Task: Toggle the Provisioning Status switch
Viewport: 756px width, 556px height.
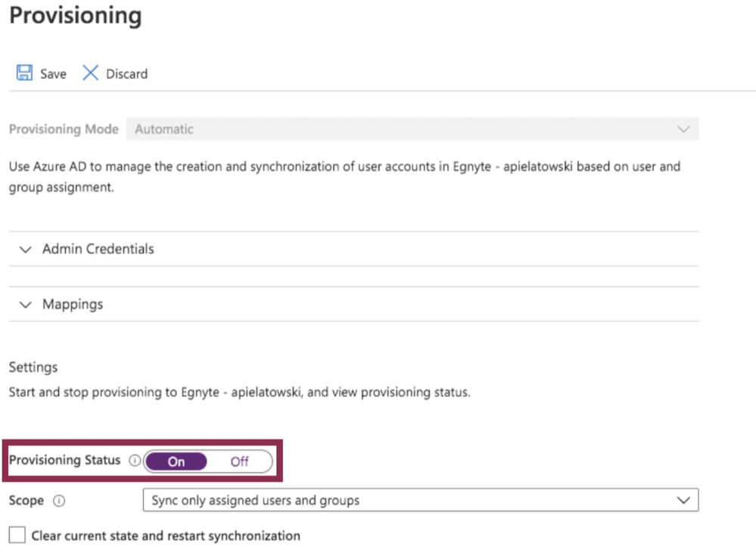Action: [208, 461]
